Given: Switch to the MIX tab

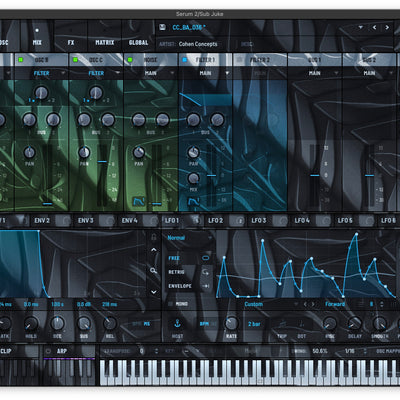Looking at the screenshot, I should (x=37, y=37).
